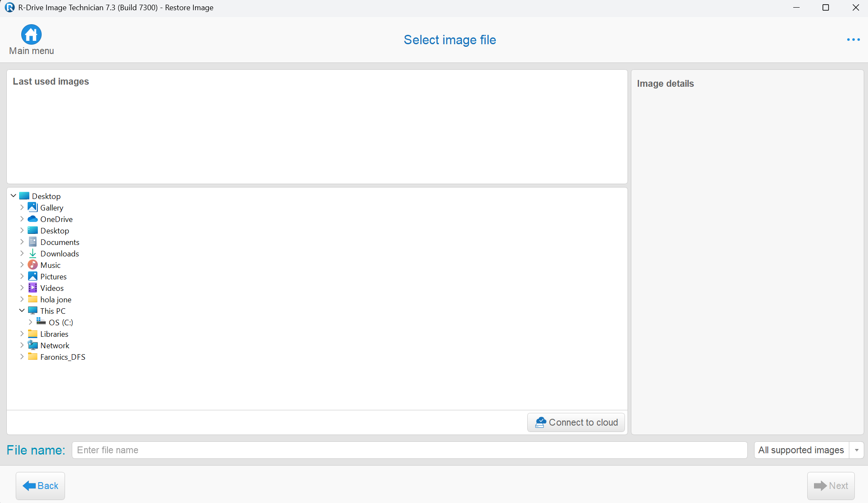Select the Documents label in tree

coord(60,242)
